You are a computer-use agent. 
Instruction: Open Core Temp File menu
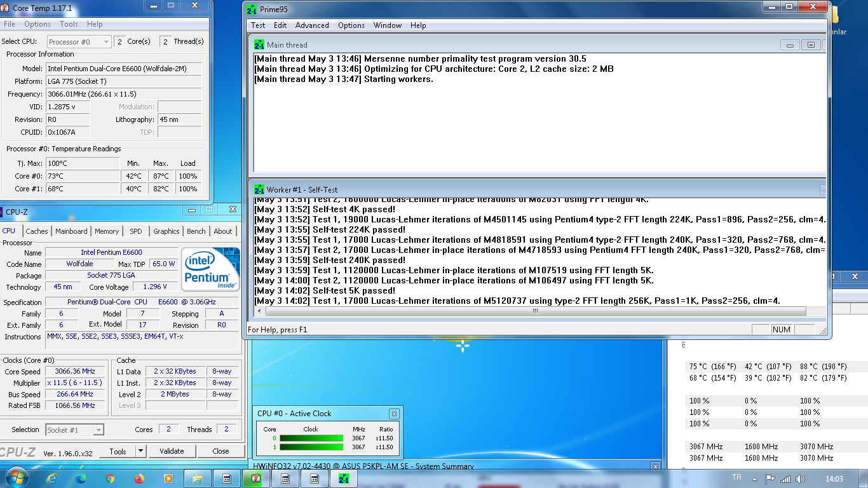pos(10,24)
